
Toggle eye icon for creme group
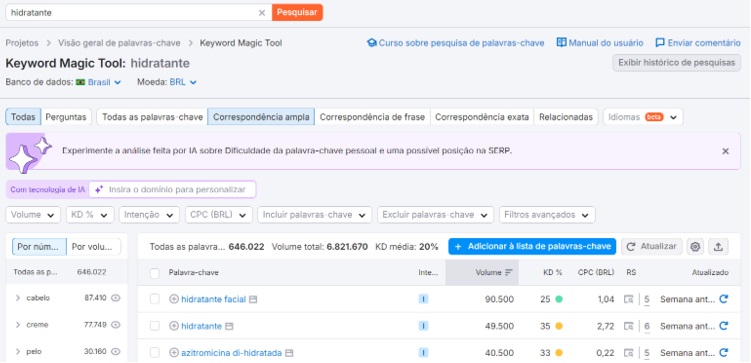(115, 325)
